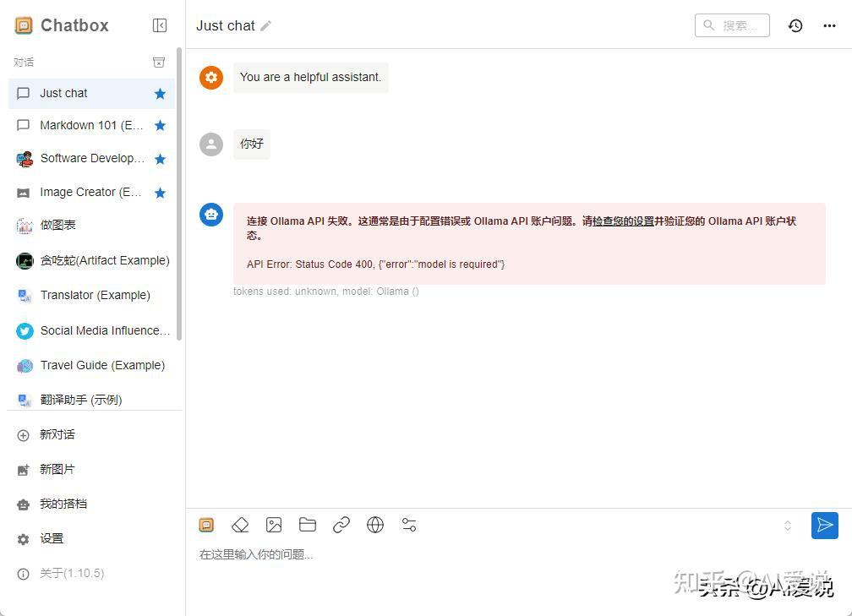The image size is (852, 616).
Task: Unstar the Markdown 101 conversation
Action: coord(160,125)
